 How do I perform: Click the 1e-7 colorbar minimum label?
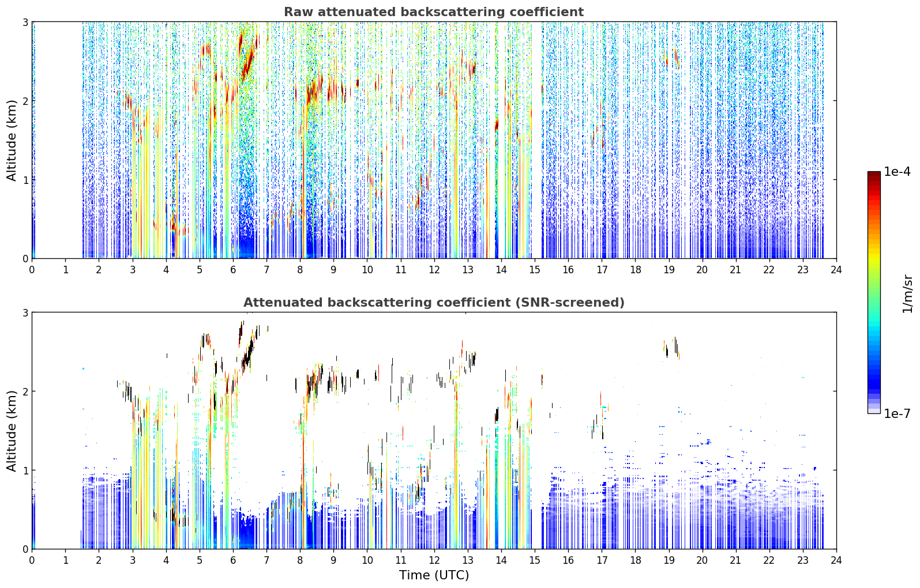[897, 413]
